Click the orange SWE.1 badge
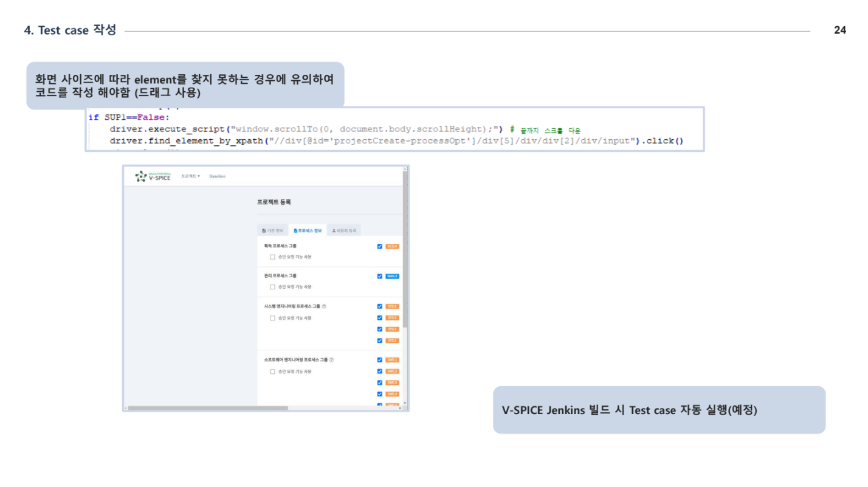 click(x=393, y=359)
